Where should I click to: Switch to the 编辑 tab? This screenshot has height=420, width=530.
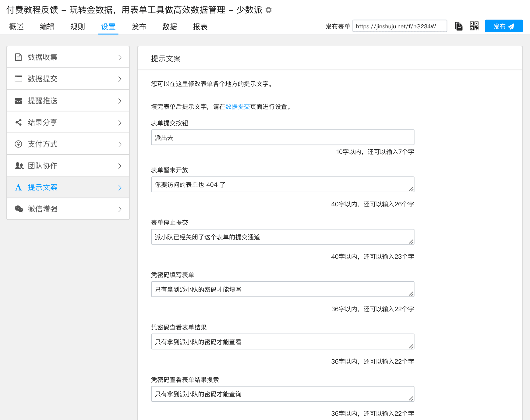coord(47,27)
